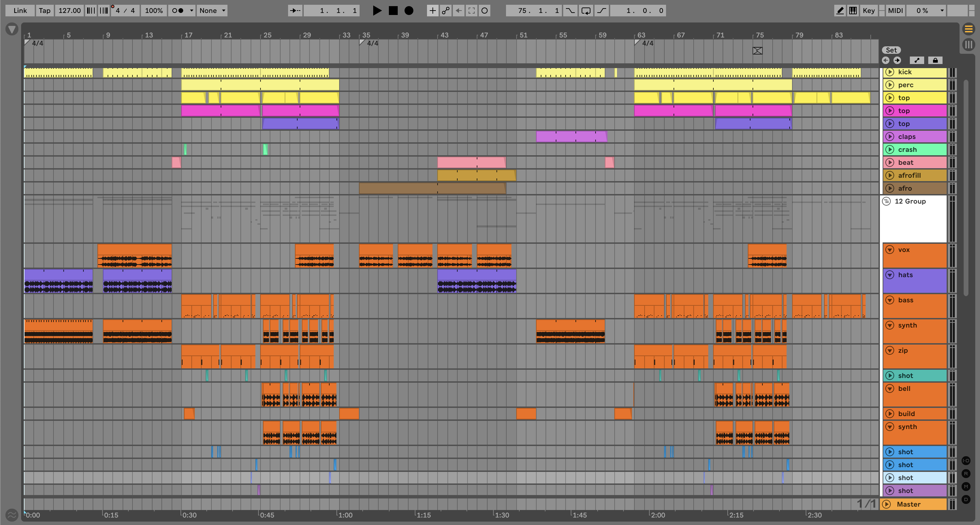Click the Stop button in transport

click(x=393, y=11)
